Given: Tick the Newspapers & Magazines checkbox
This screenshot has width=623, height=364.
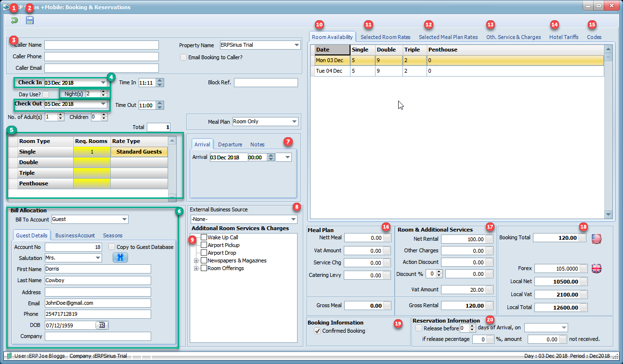Looking at the screenshot, I should [204, 260].
